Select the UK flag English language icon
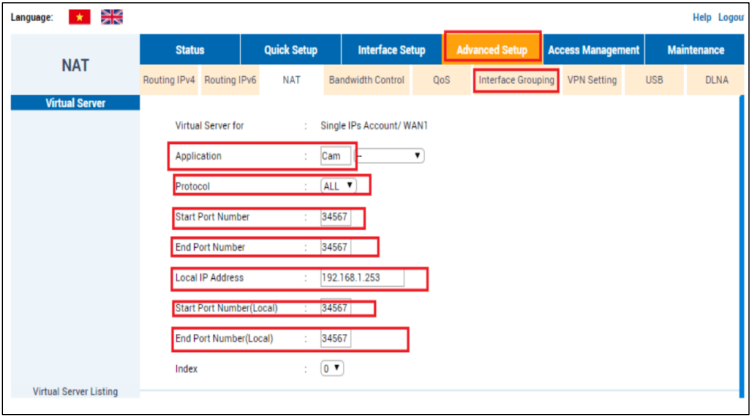 [112, 17]
